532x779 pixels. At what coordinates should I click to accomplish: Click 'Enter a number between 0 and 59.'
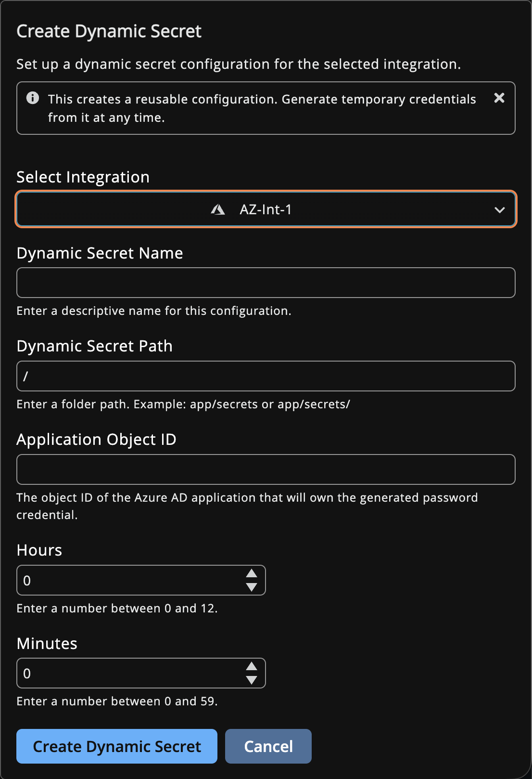[x=117, y=701]
